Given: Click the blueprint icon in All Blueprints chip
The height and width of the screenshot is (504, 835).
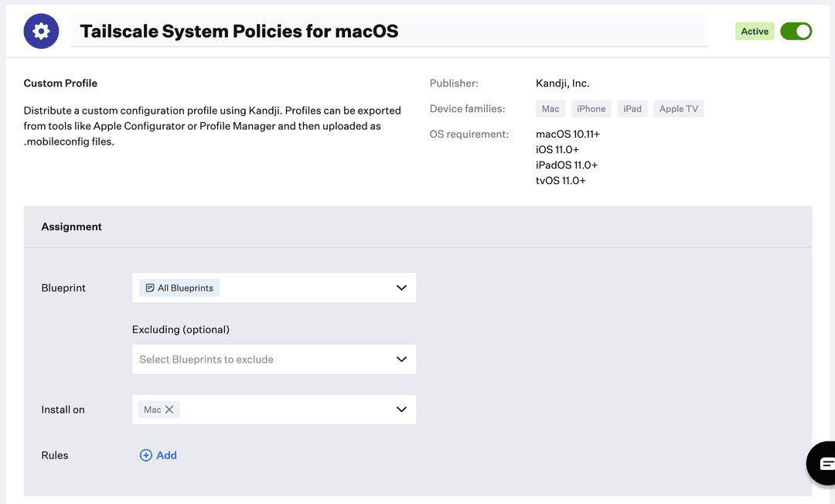Looking at the screenshot, I should click(149, 288).
